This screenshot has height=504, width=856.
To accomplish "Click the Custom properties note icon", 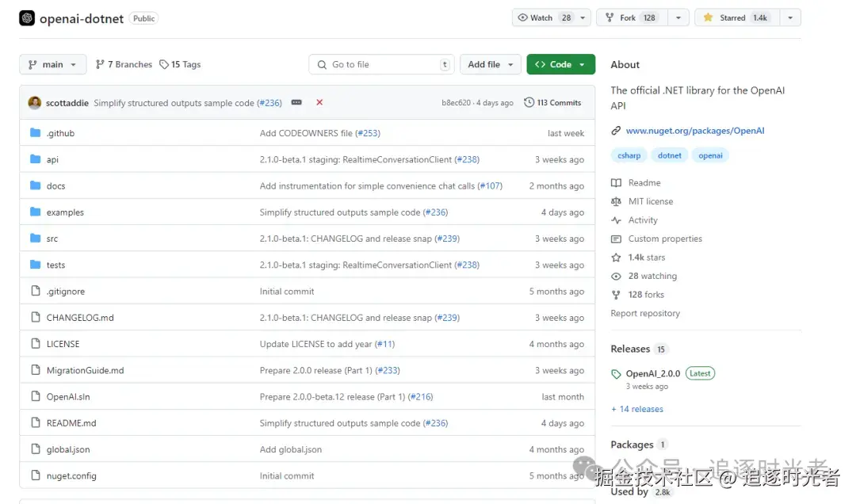I will [x=617, y=239].
